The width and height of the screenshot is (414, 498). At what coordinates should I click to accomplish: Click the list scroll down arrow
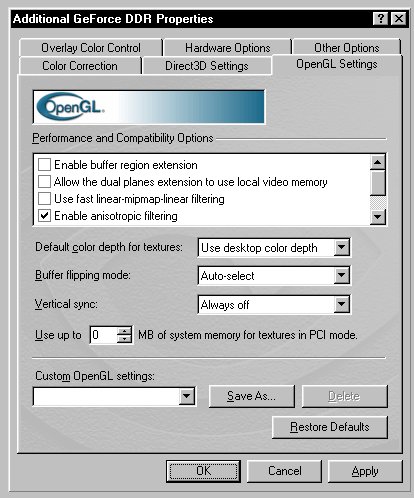pyautogui.click(x=378, y=217)
